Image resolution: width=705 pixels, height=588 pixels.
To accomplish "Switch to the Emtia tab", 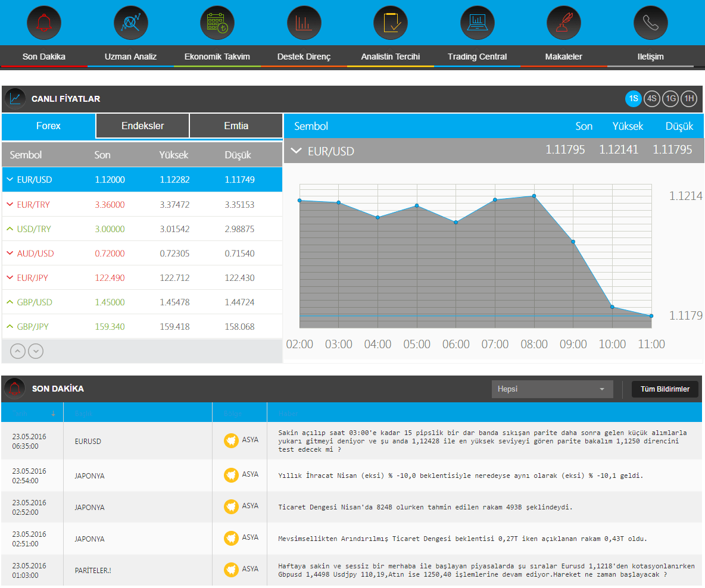I will point(236,126).
